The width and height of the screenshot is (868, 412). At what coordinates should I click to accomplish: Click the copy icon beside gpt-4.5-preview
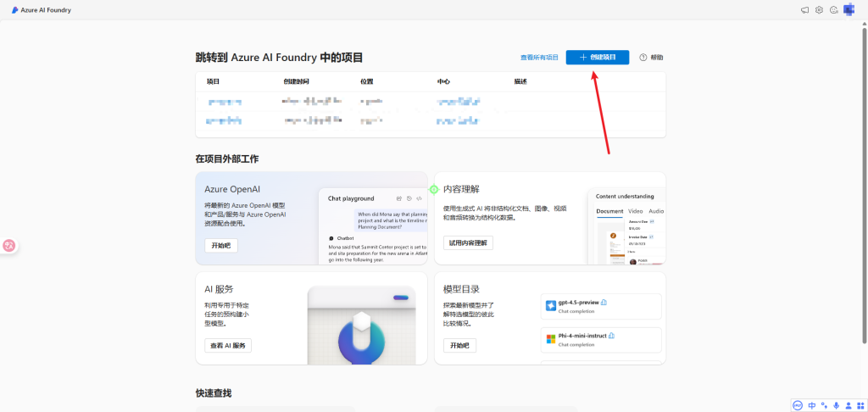coord(604,303)
